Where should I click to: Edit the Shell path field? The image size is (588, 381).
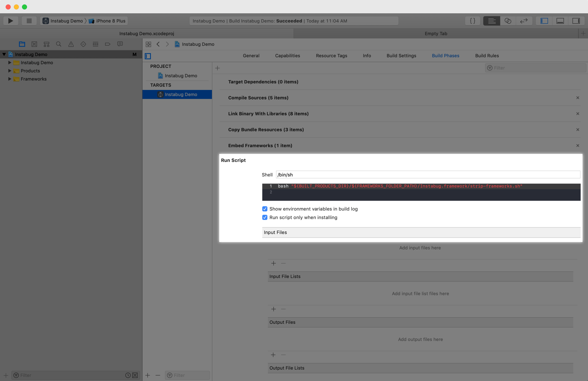(428, 175)
